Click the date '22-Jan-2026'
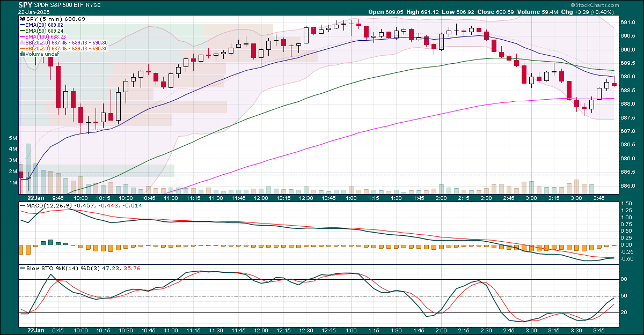 coord(34,12)
